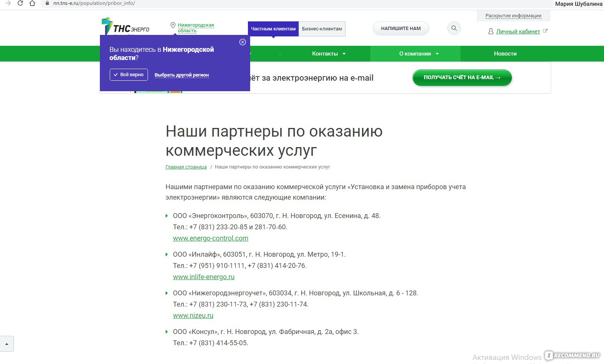This screenshot has height=364, width=604.
Task: Choose Выбрать другой регион
Action: [x=181, y=75]
